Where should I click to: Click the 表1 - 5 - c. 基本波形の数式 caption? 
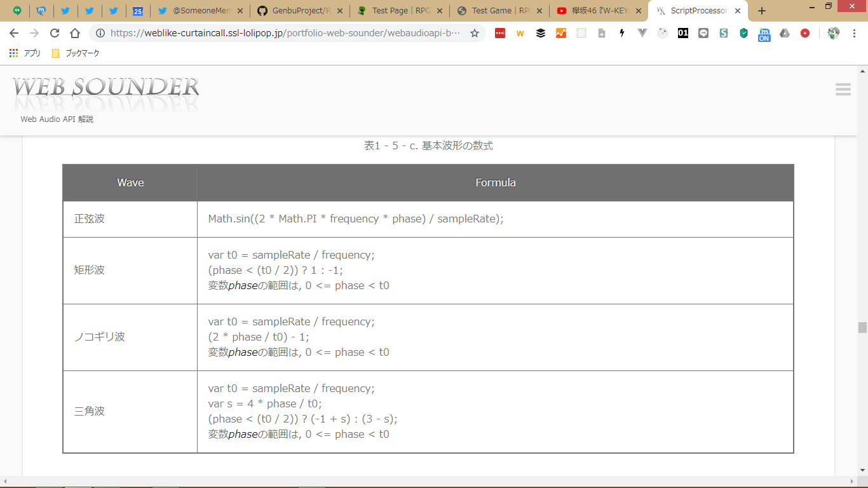tap(428, 146)
